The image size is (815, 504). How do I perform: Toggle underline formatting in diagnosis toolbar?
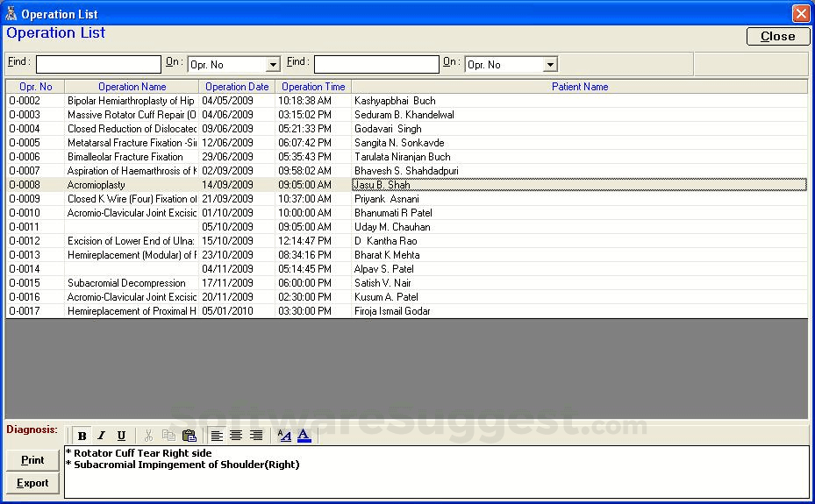[121, 436]
